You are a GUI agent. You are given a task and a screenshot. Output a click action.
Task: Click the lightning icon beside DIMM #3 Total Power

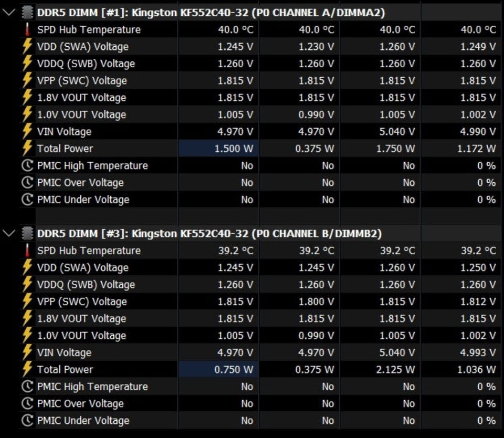27,370
